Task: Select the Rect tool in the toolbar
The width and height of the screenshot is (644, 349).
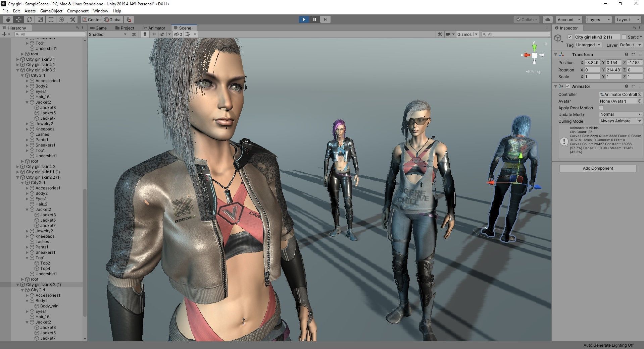Action: click(x=51, y=19)
